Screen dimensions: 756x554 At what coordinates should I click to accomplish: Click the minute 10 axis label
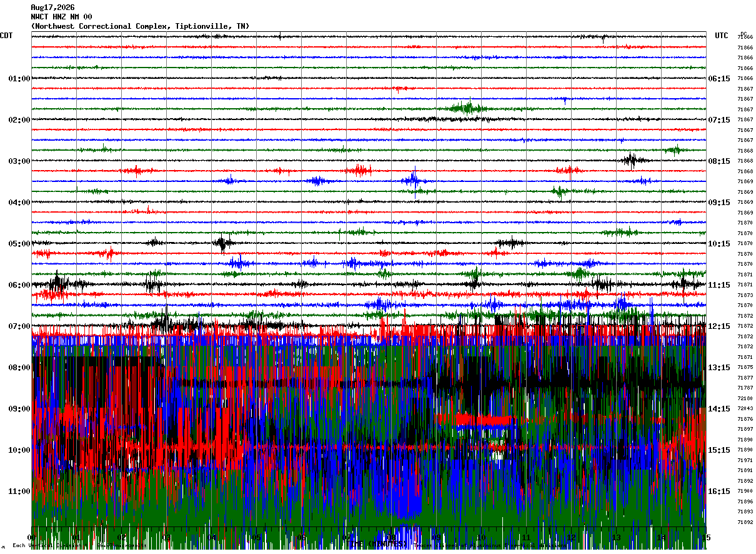pos(481,538)
